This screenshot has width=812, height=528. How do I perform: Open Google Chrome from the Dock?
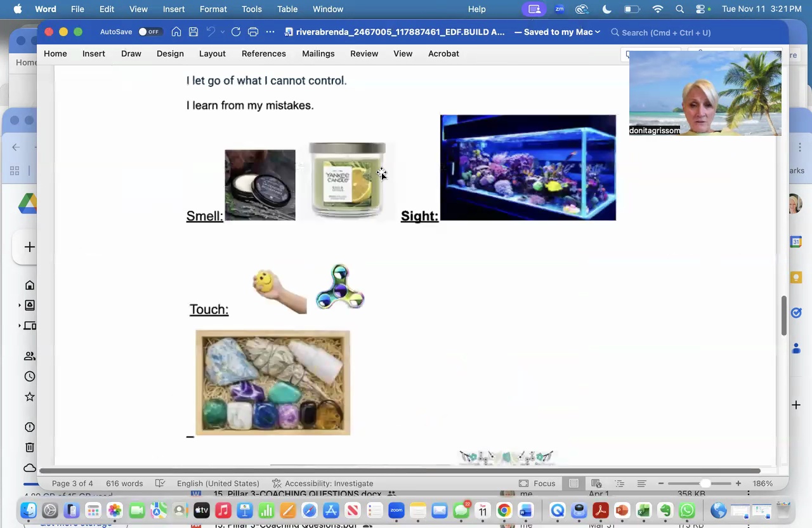[504, 510]
